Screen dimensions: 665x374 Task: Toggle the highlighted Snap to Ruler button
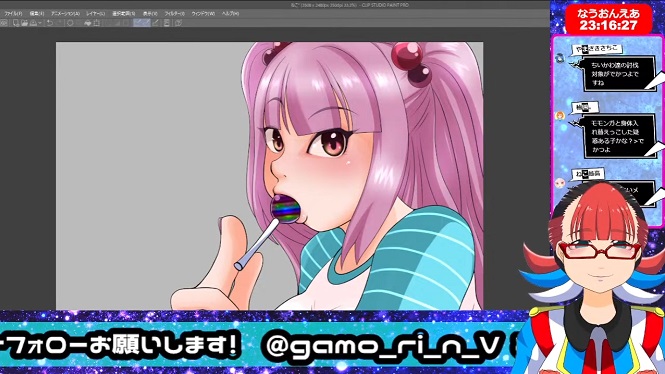pos(137,23)
